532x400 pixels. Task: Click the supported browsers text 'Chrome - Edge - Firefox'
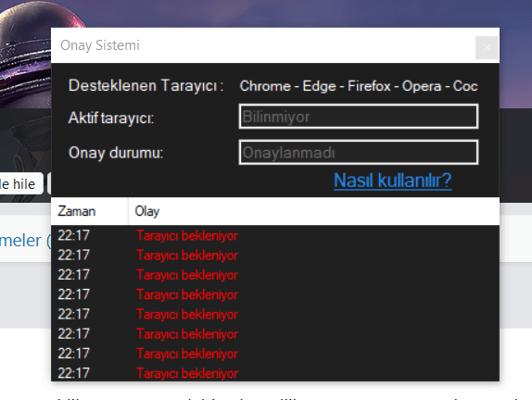tap(315, 86)
